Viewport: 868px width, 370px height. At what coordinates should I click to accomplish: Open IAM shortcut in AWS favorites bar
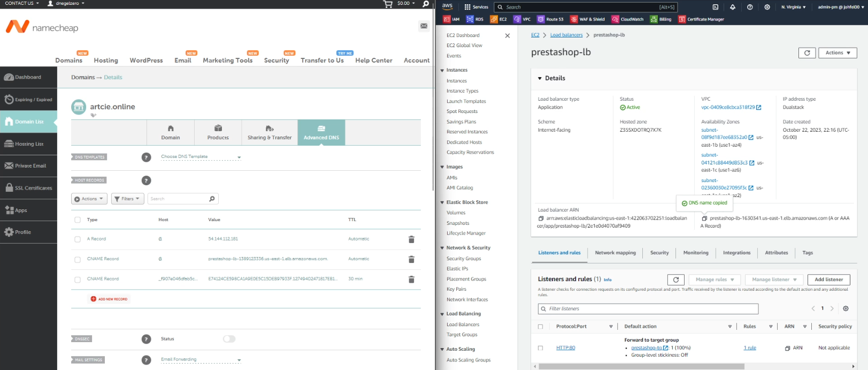click(x=451, y=19)
